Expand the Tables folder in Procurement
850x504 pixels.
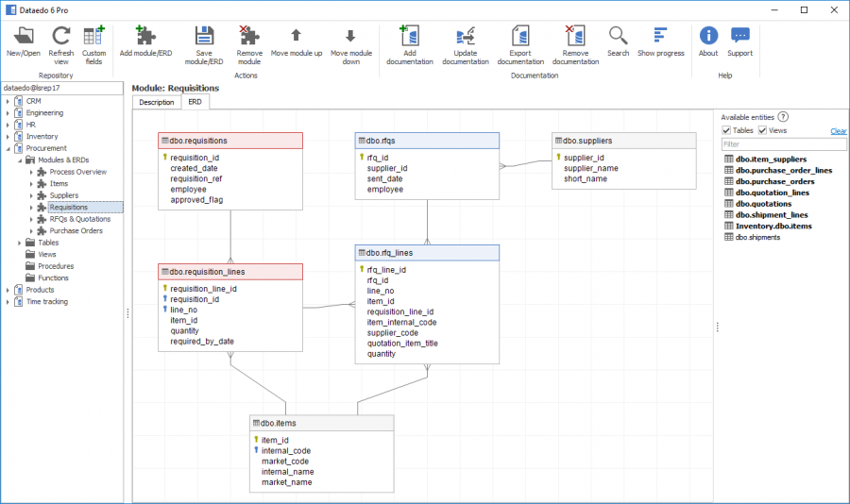[18, 243]
